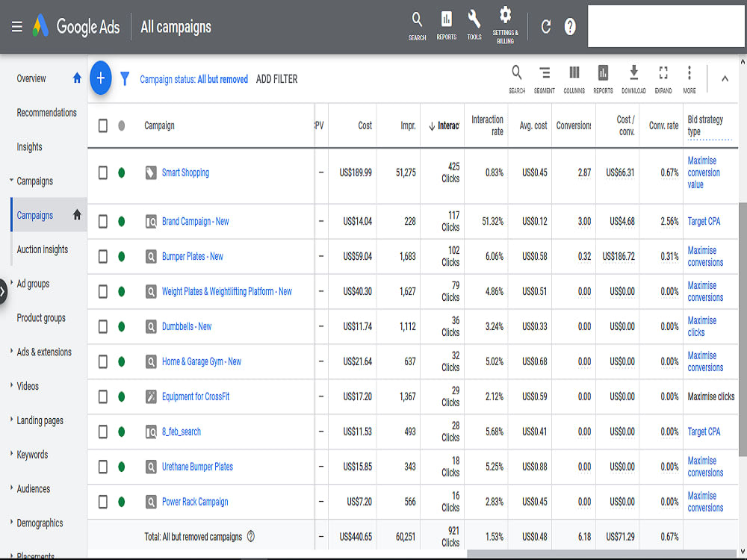Download the campaigns table

tap(633, 80)
